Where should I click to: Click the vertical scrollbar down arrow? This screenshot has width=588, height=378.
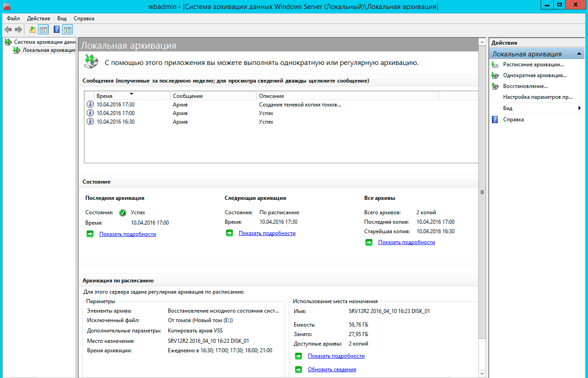point(482,374)
